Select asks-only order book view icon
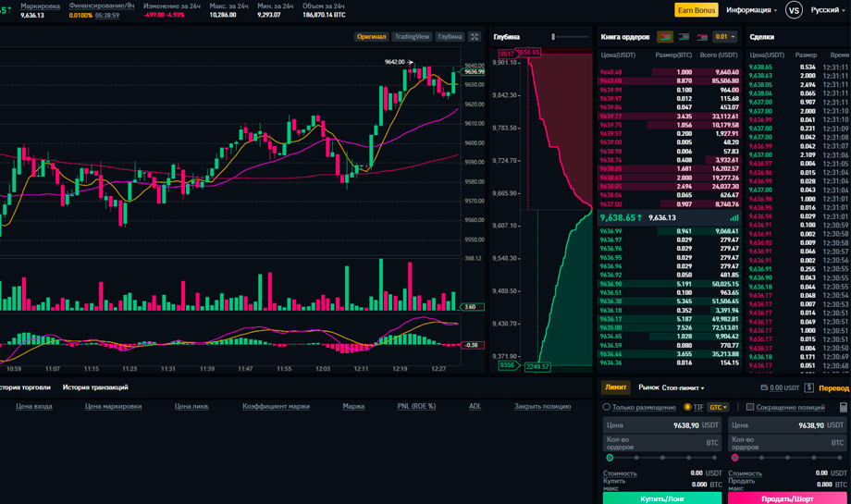Viewport: 851px width, 504px height. click(702, 37)
